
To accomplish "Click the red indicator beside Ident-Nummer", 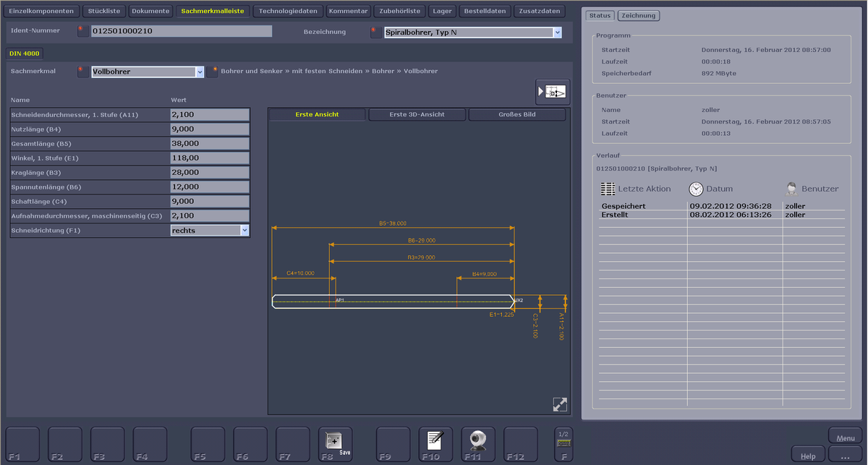I will (82, 31).
